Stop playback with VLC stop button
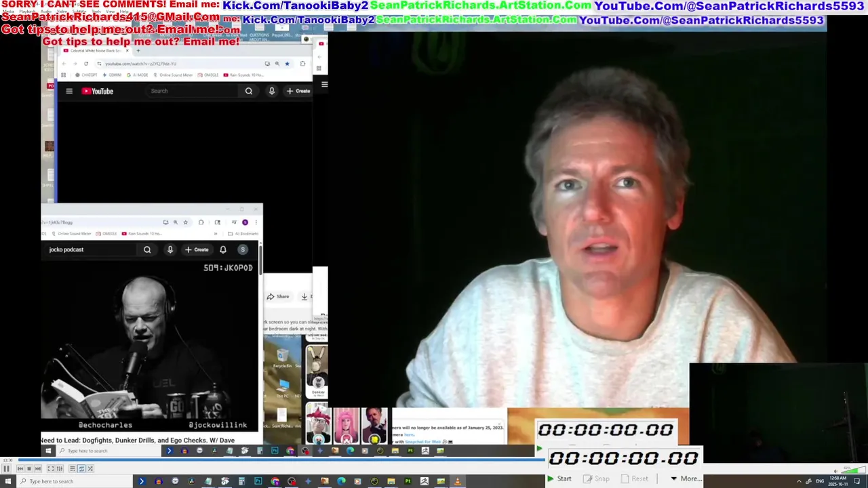Image resolution: width=868 pixels, height=488 pixels. (x=29, y=468)
